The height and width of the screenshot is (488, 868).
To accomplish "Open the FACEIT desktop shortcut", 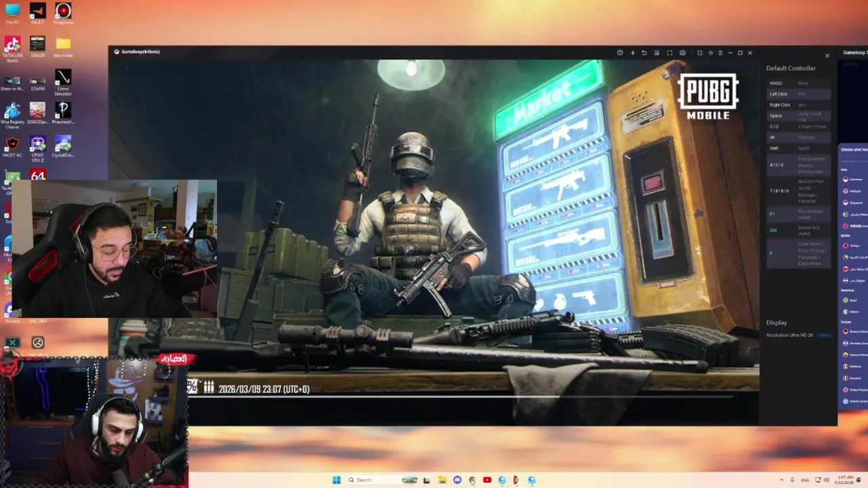I will pyautogui.click(x=37, y=14).
